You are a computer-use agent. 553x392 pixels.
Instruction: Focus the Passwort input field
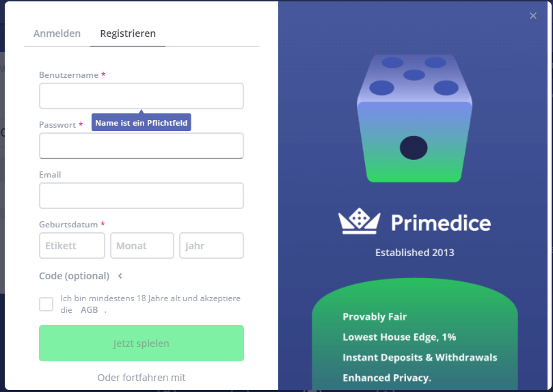tap(141, 146)
